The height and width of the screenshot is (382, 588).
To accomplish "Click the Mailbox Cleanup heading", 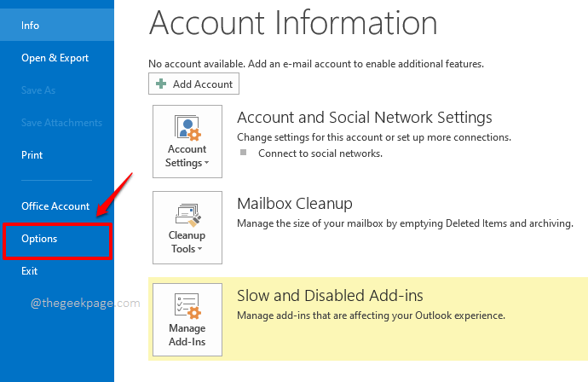I will click(x=295, y=204).
